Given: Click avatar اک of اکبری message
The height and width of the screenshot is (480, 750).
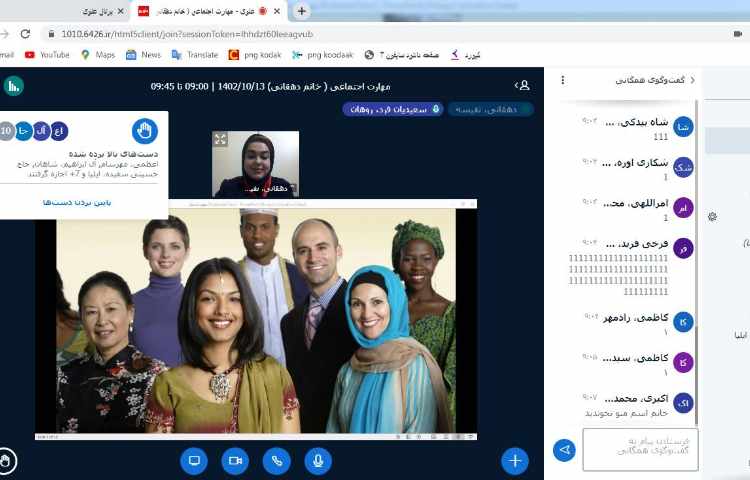Looking at the screenshot, I should click(x=683, y=403).
